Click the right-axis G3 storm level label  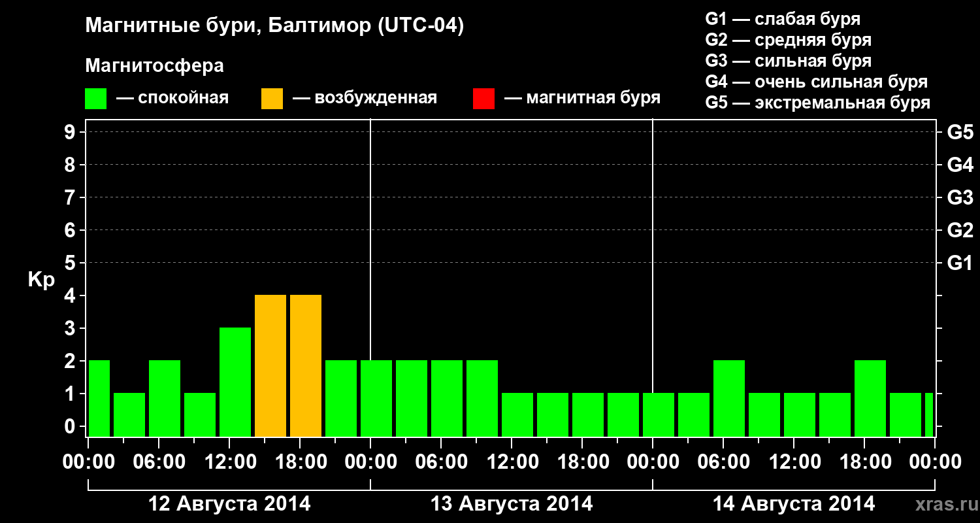coord(960,197)
